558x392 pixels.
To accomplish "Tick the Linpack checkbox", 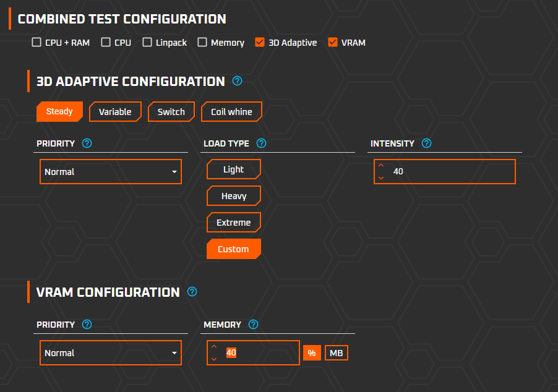I will 147,42.
